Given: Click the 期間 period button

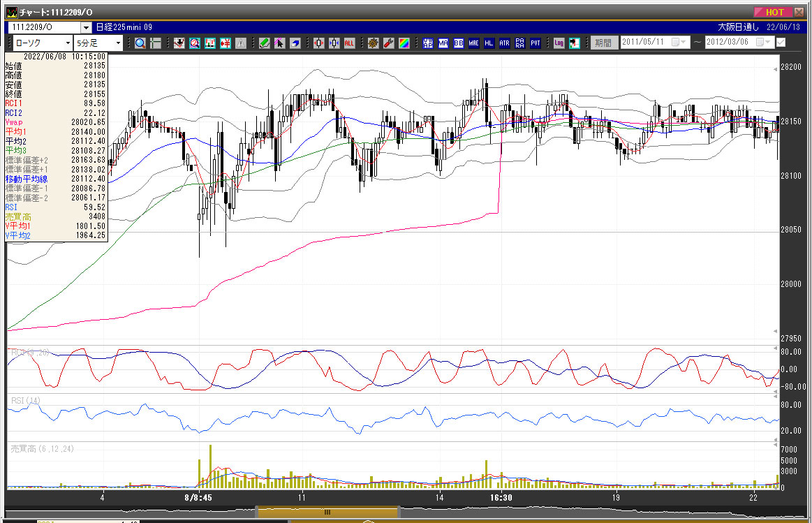Looking at the screenshot, I should click(x=603, y=43).
